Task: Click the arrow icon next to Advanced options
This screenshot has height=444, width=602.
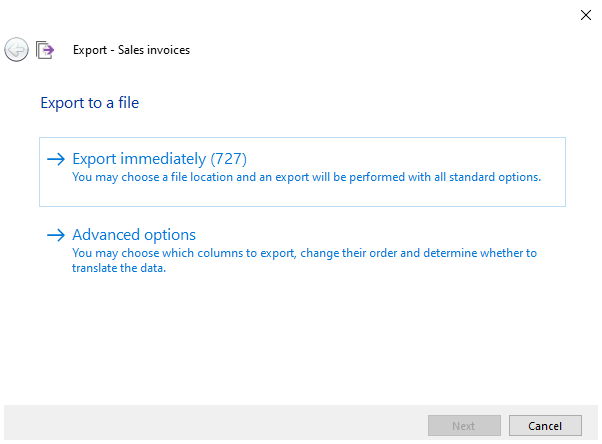Action: [56, 235]
